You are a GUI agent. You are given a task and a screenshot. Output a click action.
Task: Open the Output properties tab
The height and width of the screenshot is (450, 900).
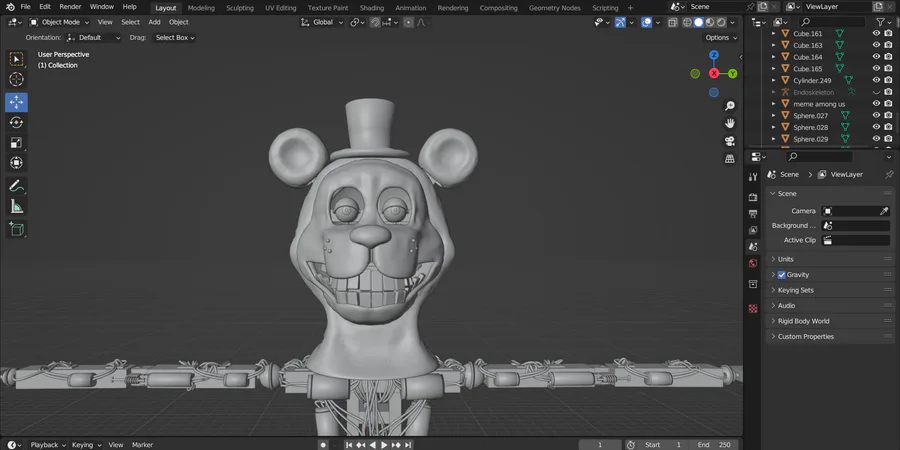753,214
